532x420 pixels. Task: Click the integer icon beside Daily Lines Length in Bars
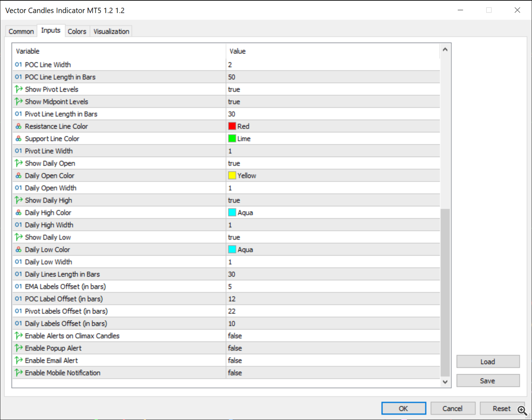18,274
